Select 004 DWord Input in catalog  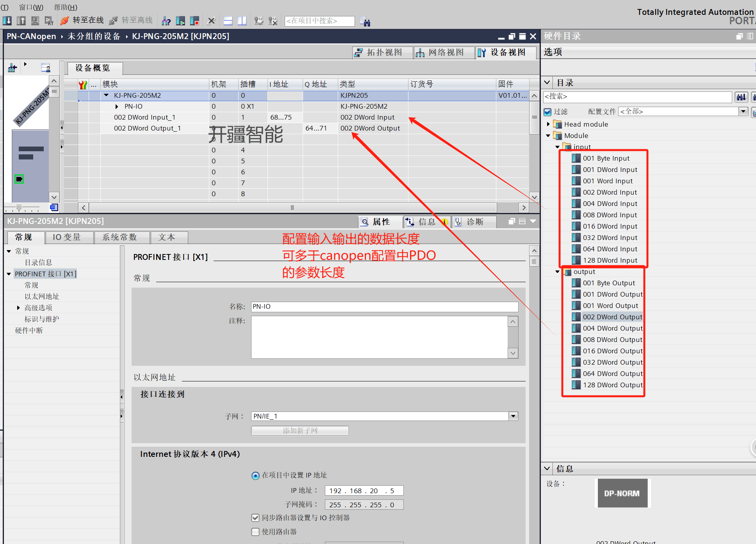pyautogui.click(x=610, y=204)
